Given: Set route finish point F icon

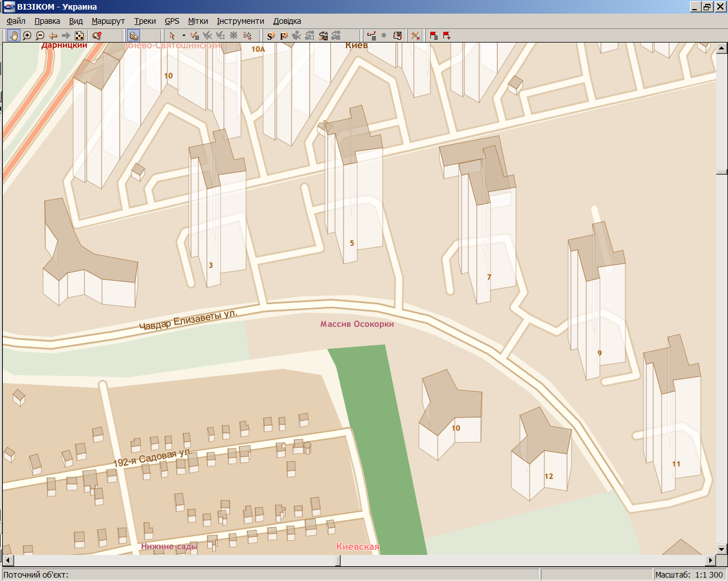Looking at the screenshot, I should 283,36.
